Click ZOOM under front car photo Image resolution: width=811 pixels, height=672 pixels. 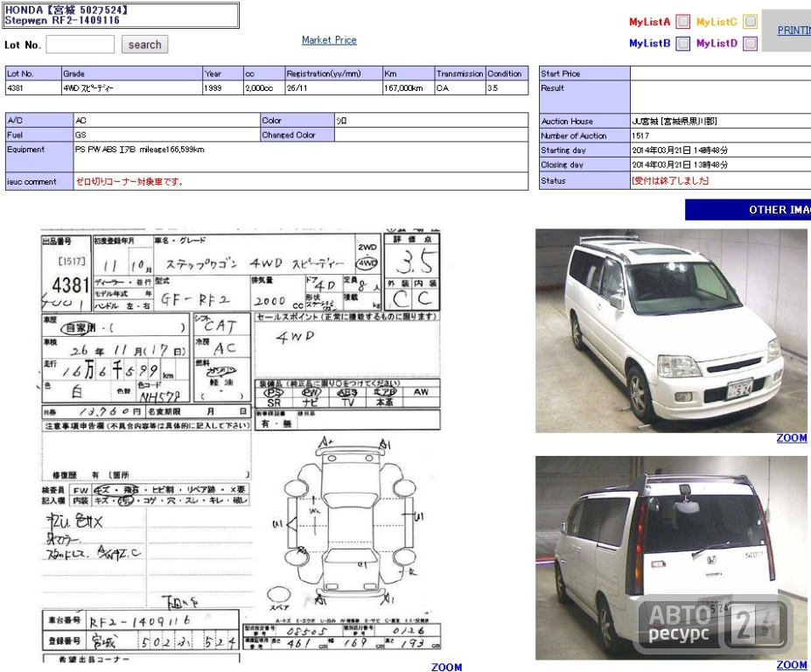point(792,437)
